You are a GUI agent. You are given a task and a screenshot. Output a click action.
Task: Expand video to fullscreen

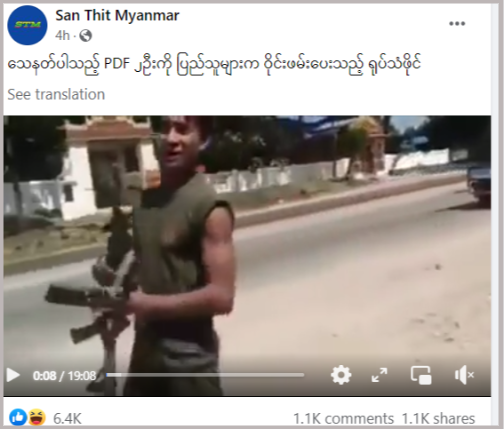click(x=379, y=375)
